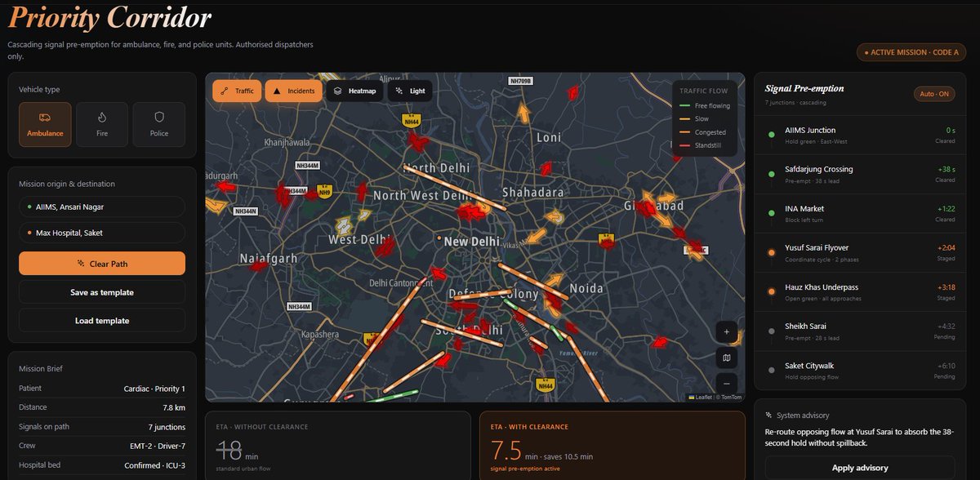Click the Signal Pre-emption panel heading

point(804,88)
